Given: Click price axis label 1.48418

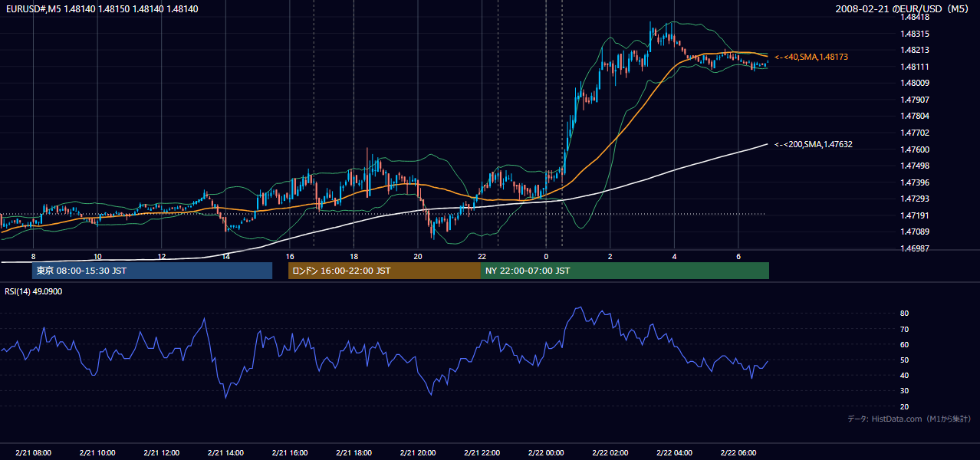Looking at the screenshot, I should 916,17.
